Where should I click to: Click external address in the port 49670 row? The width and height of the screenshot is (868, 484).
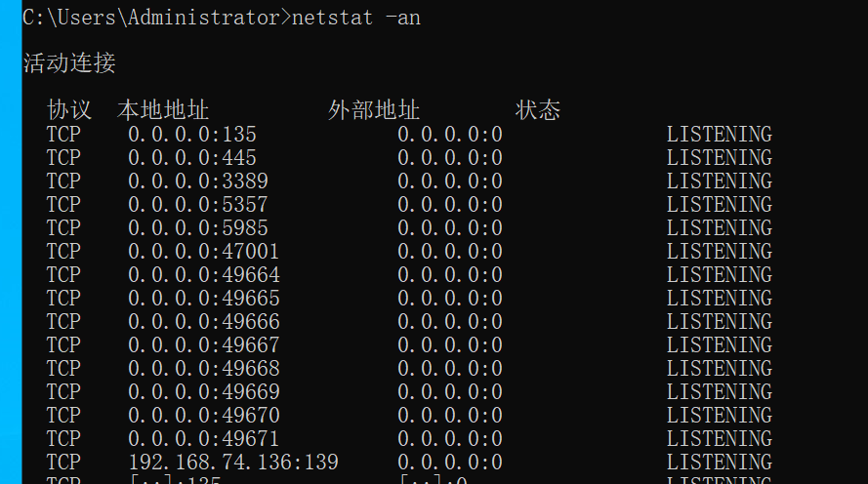tap(450, 416)
